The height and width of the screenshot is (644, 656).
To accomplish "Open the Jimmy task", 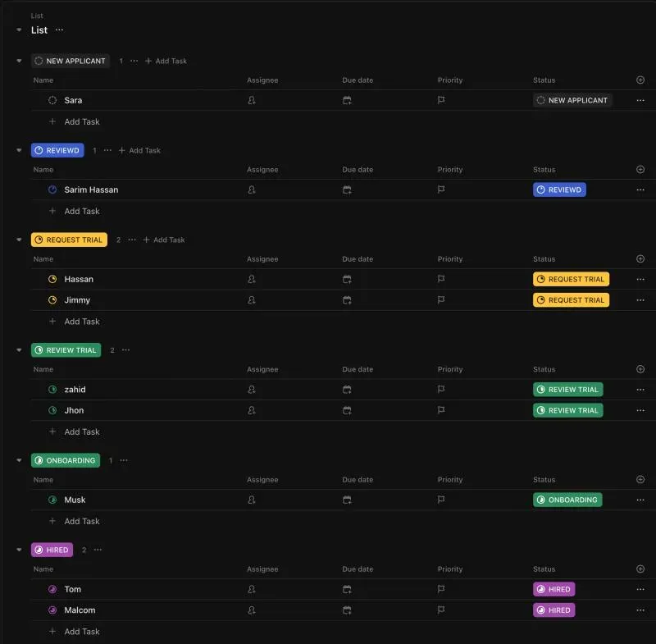I will coord(77,300).
